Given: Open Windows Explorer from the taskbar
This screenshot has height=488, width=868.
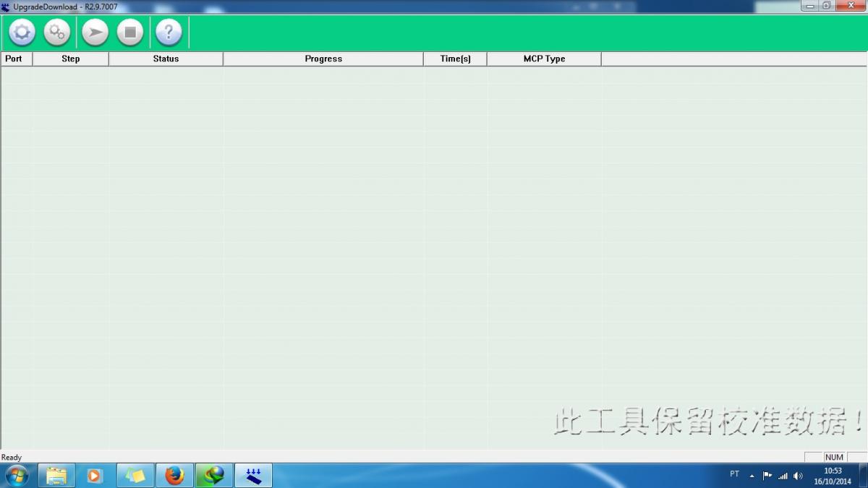Looking at the screenshot, I should (57, 475).
